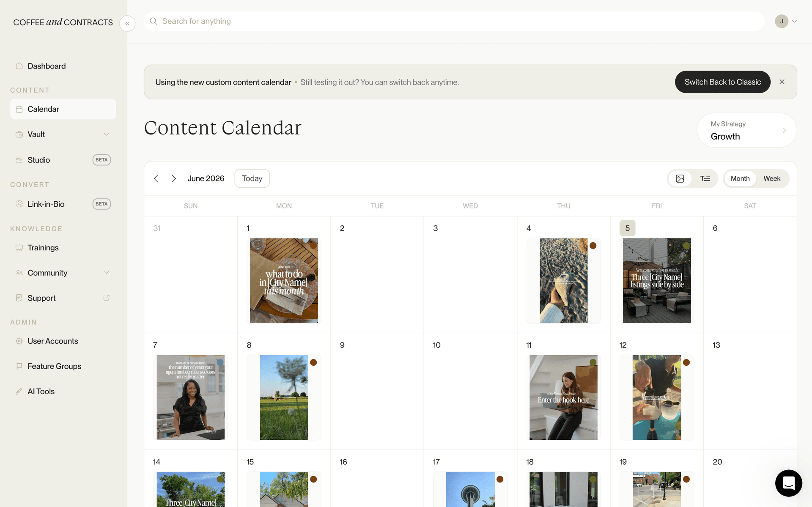Open the AI Tools menu item
The height and width of the screenshot is (507, 812).
click(x=63, y=392)
